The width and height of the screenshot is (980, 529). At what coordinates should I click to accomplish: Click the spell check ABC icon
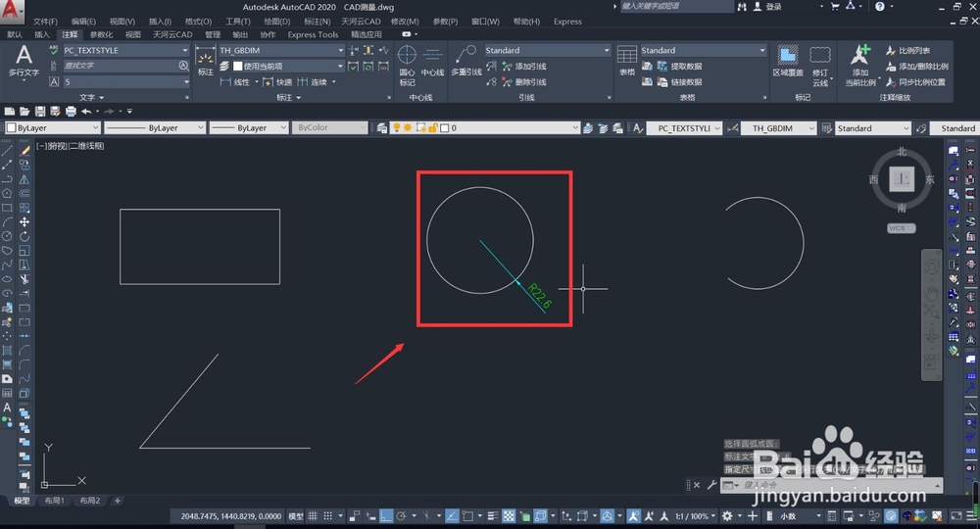(x=54, y=50)
